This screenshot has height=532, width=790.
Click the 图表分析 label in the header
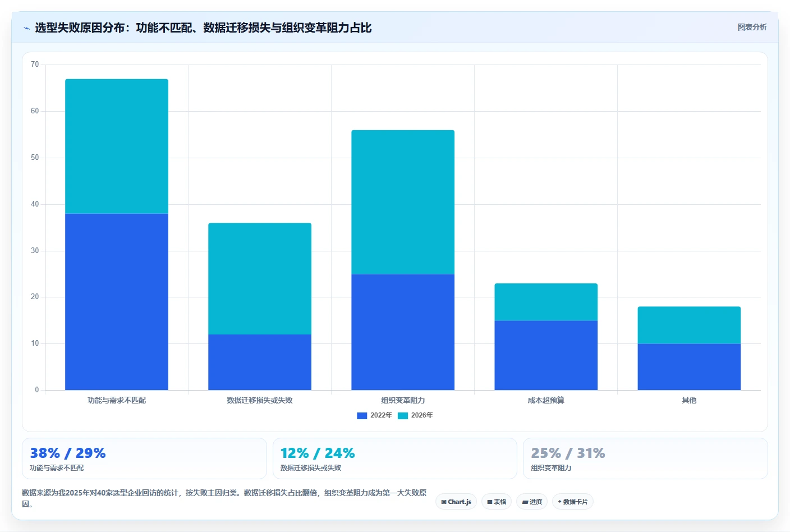[752, 27]
